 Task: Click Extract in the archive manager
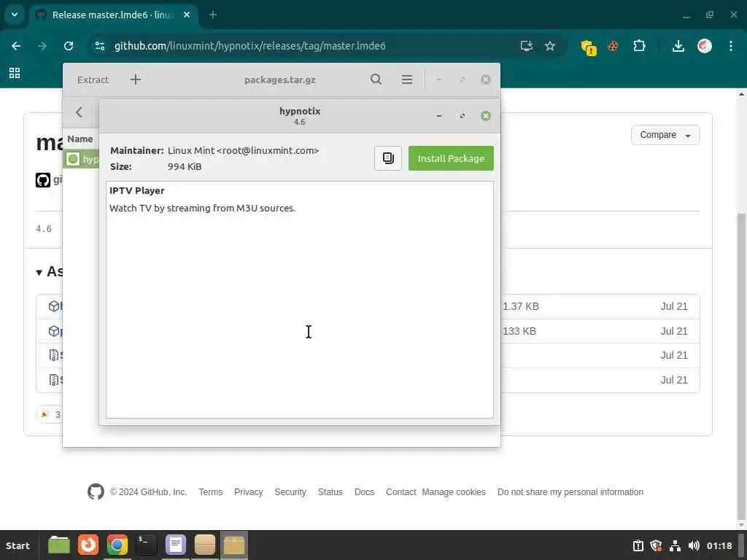pyautogui.click(x=93, y=79)
